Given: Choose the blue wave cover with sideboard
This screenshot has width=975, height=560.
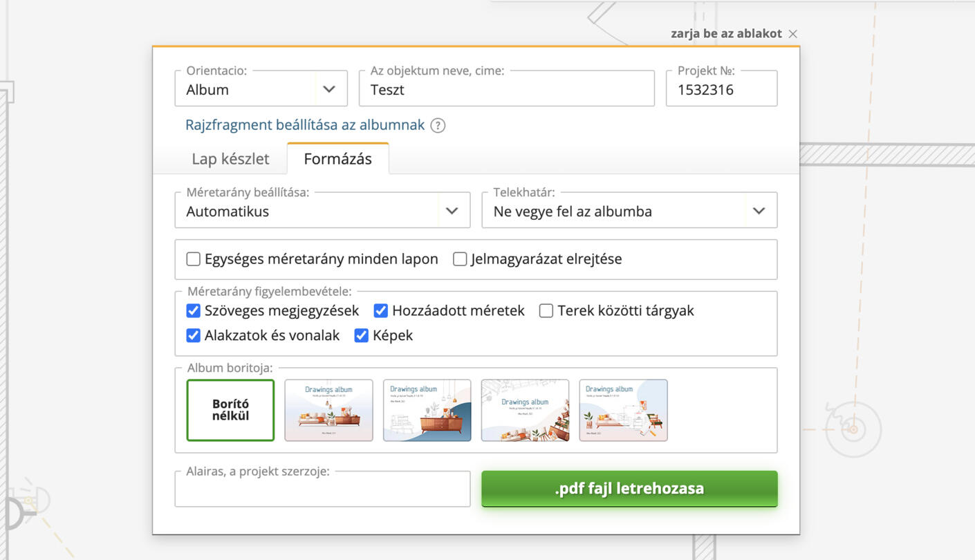Looking at the screenshot, I should click(x=427, y=410).
